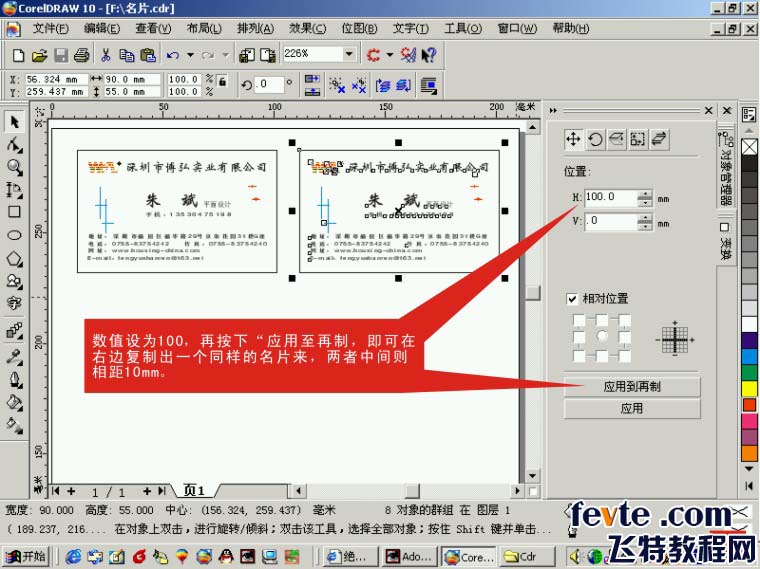Switch docker to Position transform icon
760x569 pixels.
[573, 140]
